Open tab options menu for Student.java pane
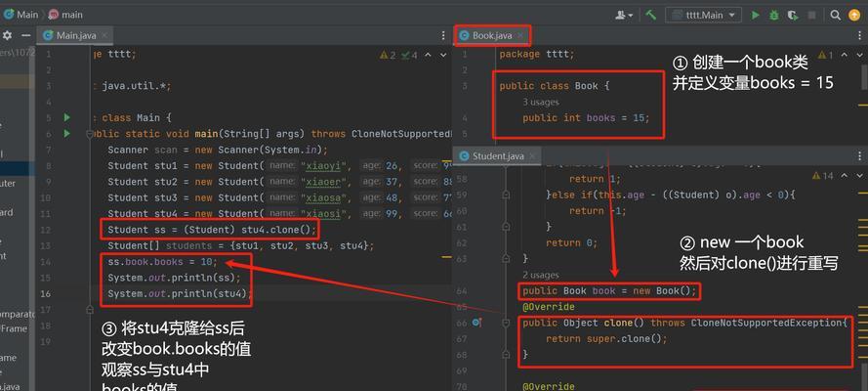The image size is (868, 391). 859,156
